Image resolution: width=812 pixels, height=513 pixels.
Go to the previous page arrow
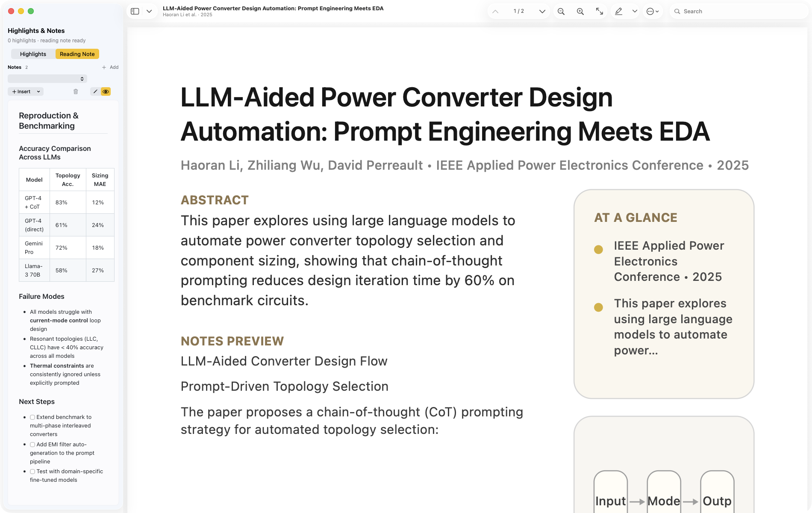(495, 12)
